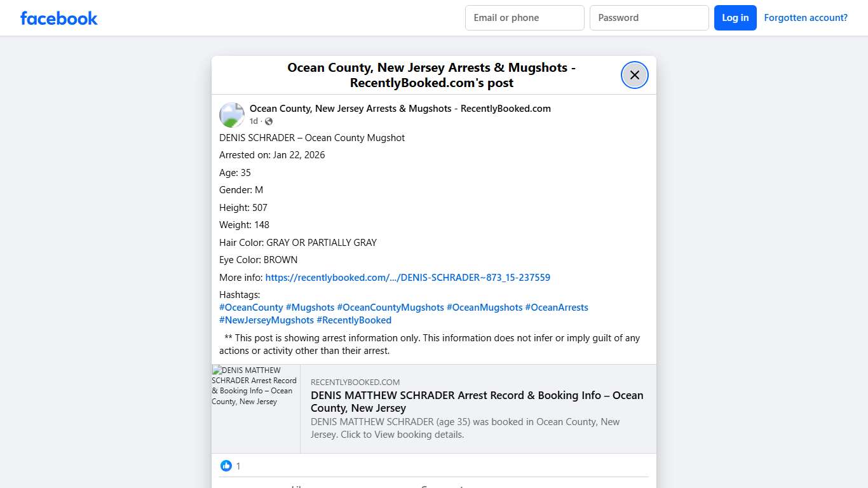
Task: Click the blue Like reaction icon
Action: [x=226, y=466]
